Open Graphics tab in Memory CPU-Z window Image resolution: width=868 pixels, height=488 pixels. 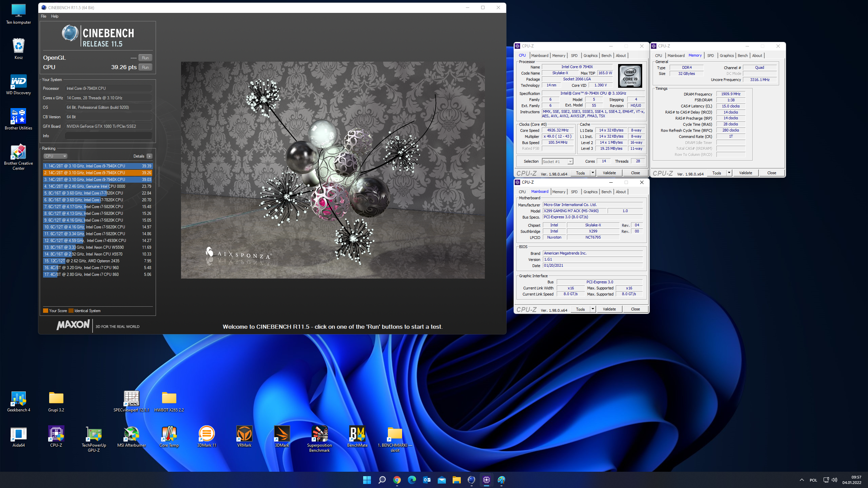click(727, 56)
